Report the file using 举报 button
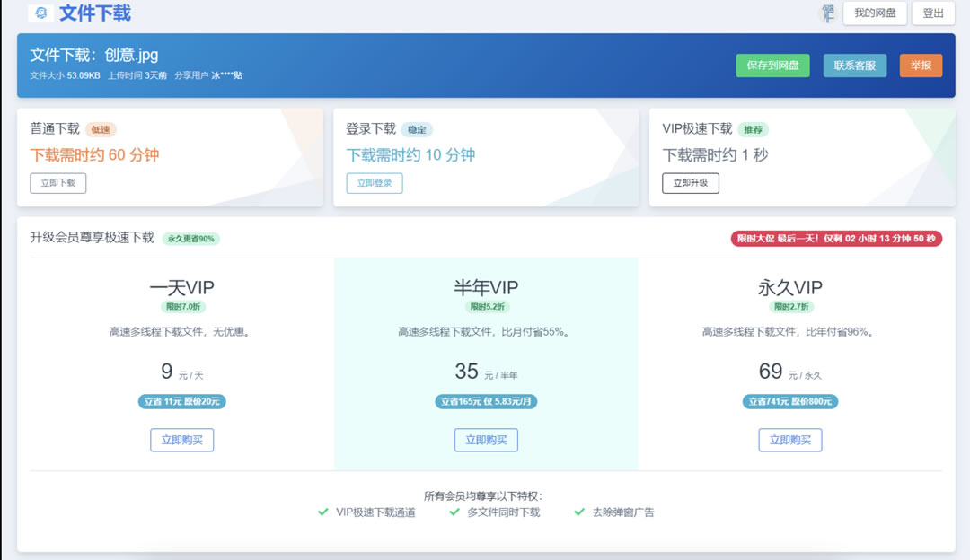The width and height of the screenshot is (970, 560). tap(921, 66)
